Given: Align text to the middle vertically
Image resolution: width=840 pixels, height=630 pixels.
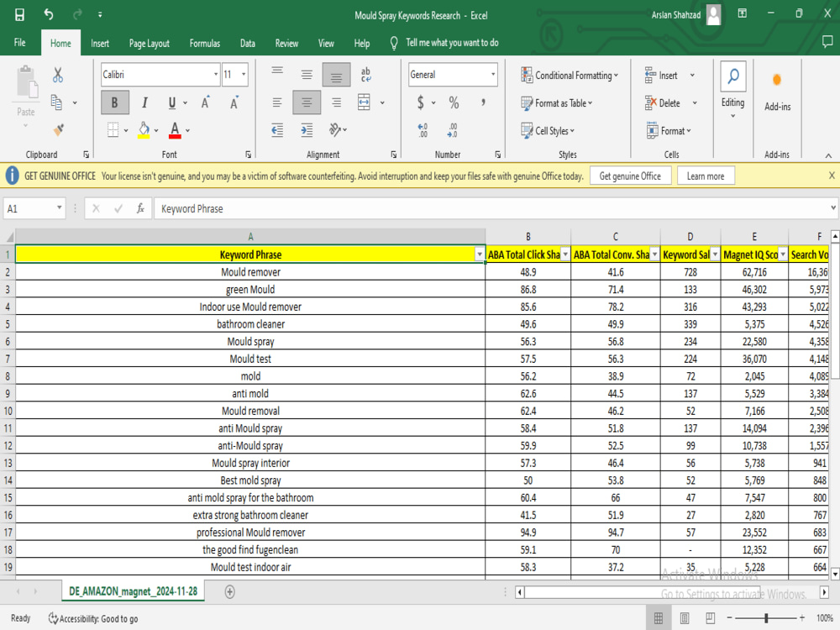Looking at the screenshot, I should point(307,75).
